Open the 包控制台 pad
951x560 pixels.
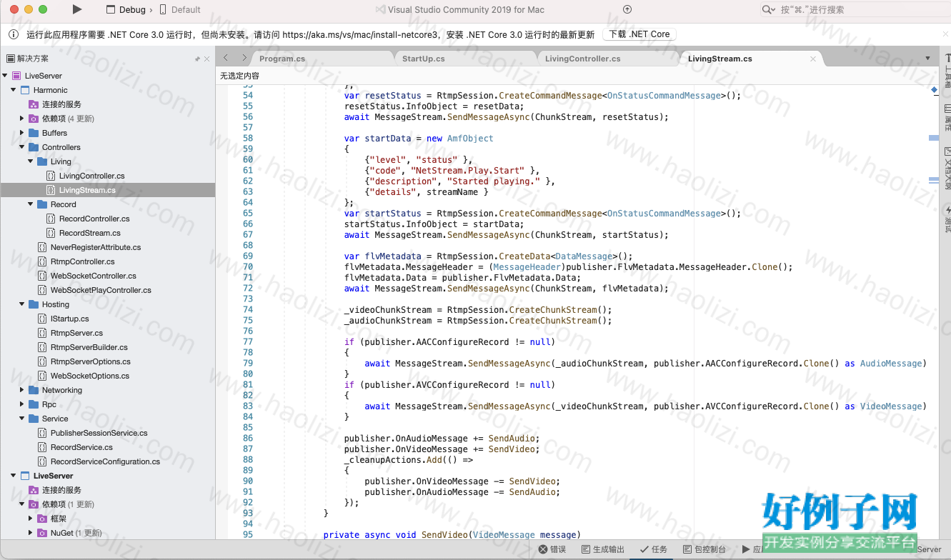(x=704, y=549)
